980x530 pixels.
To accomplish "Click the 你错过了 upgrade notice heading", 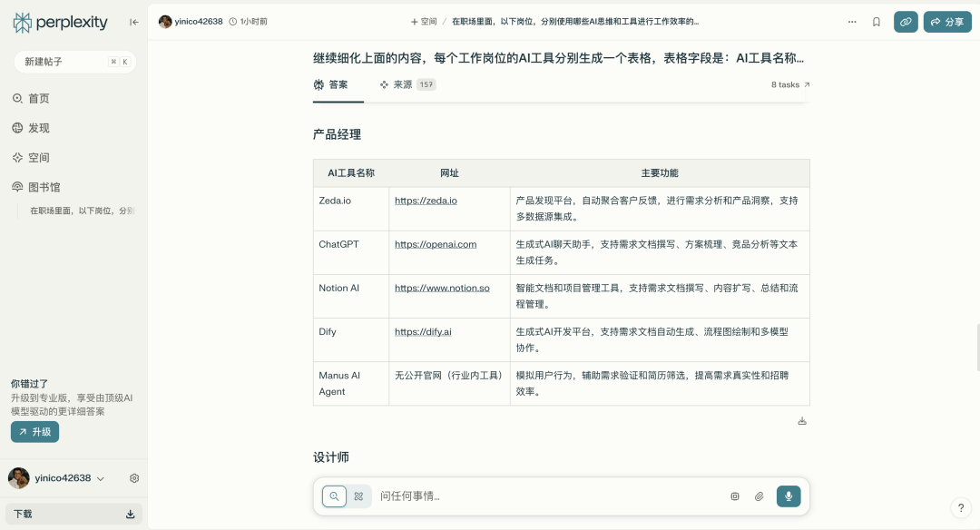I will click(x=29, y=384).
